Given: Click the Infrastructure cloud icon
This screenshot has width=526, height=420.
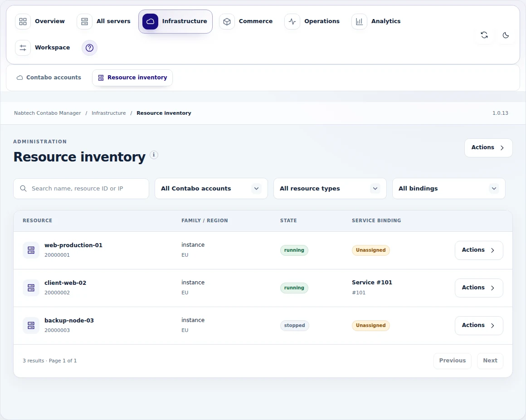Looking at the screenshot, I should [150, 21].
